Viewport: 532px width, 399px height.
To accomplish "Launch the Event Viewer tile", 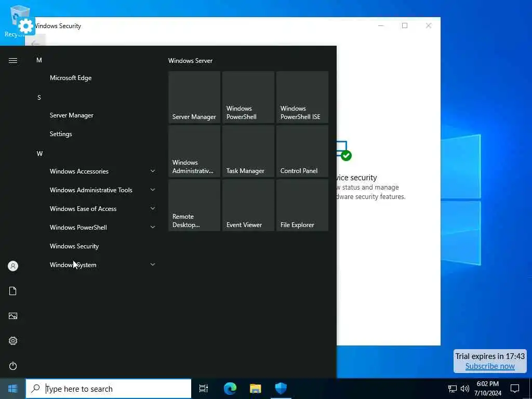I will [248, 205].
